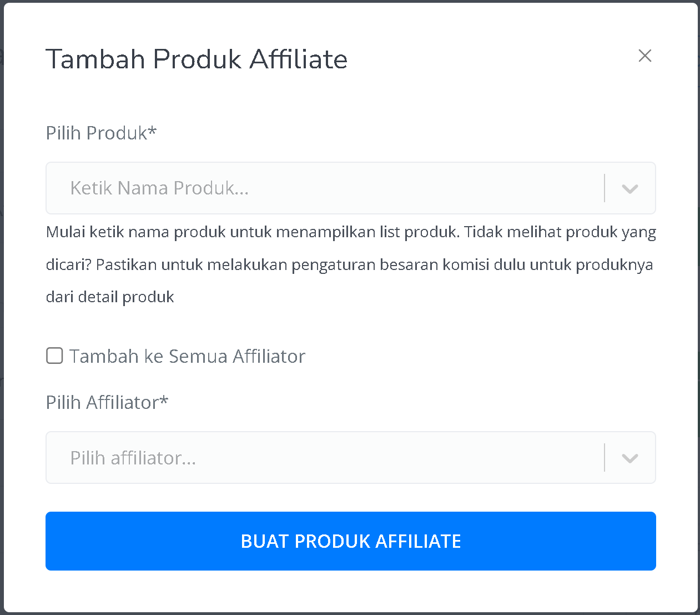
Task: Close the Tambah Produk Affiliate dialog
Action: 644,56
